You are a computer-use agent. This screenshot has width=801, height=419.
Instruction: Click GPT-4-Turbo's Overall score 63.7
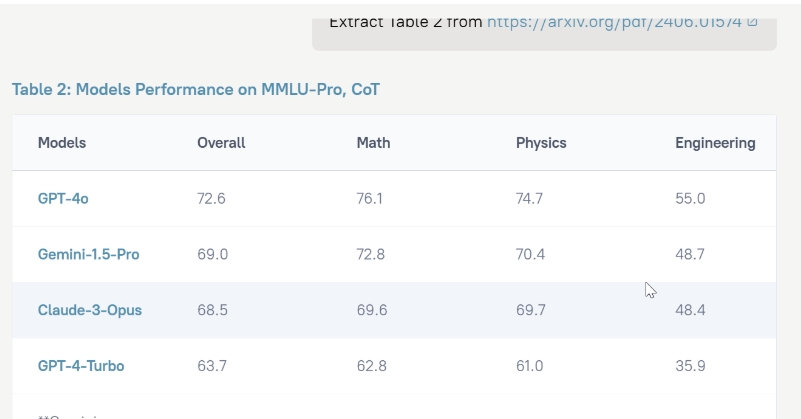pyautogui.click(x=212, y=366)
